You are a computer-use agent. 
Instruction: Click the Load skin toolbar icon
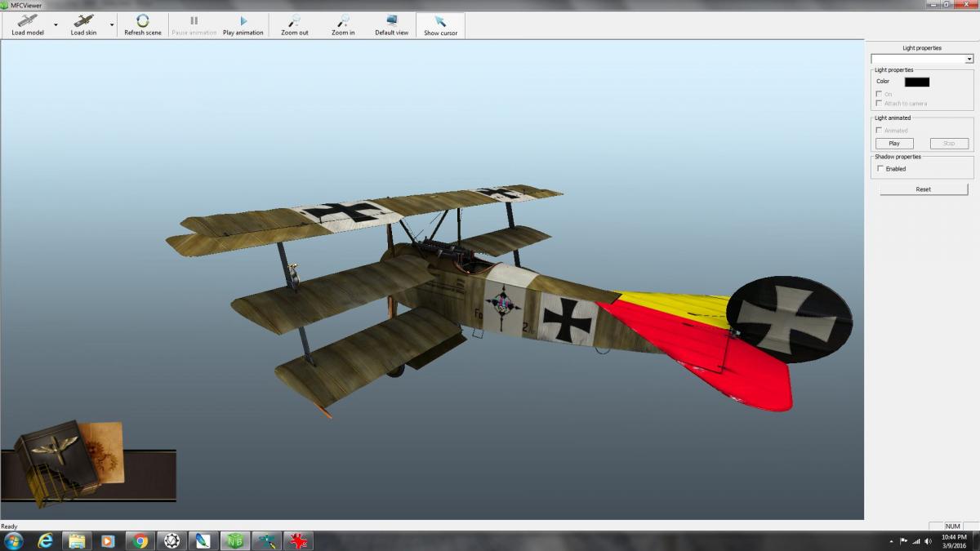(x=83, y=21)
